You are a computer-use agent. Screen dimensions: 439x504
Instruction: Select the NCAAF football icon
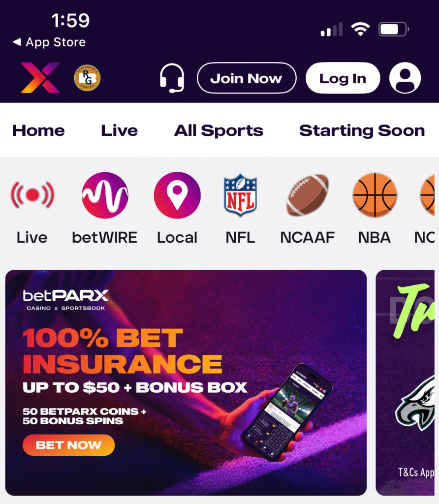click(308, 195)
